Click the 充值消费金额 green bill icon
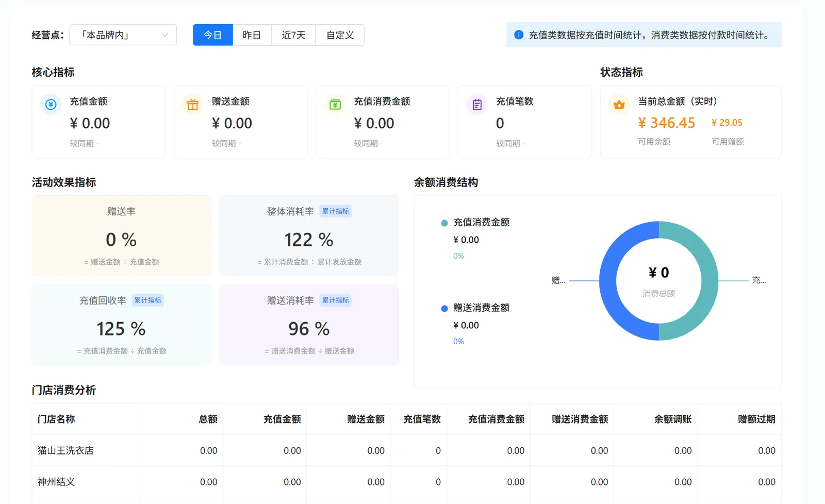Viewport: 825px width, 504px height. [335, 105]
